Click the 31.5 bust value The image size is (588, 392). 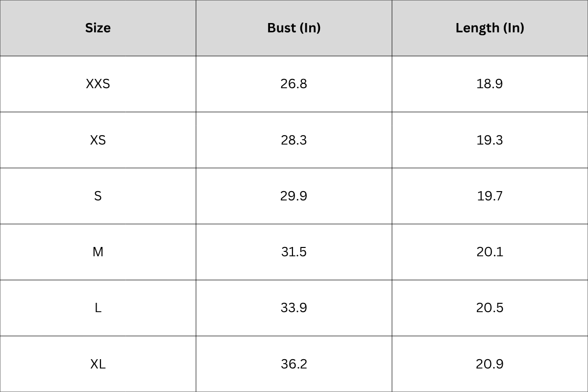pos(294,252)
